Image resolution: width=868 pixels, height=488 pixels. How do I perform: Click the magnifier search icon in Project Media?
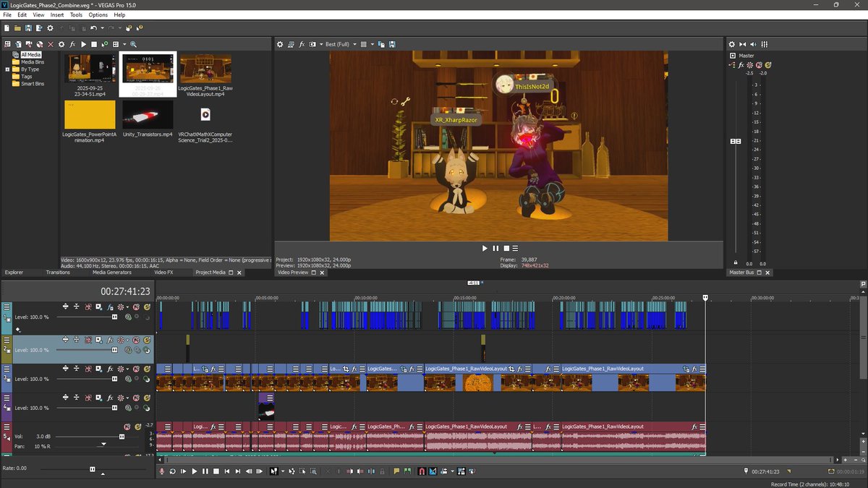click(x=133, y=44)
